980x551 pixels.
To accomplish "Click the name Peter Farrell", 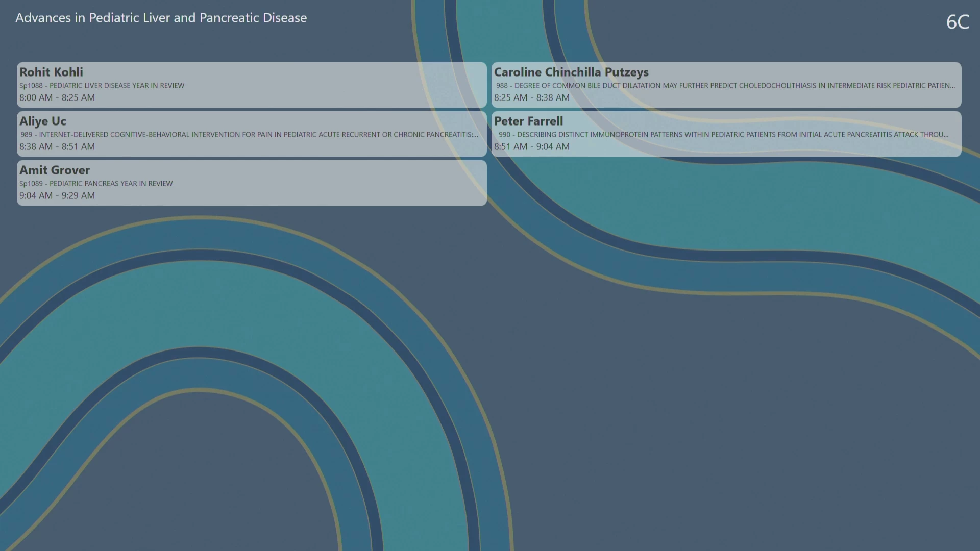I will (528, 121).
